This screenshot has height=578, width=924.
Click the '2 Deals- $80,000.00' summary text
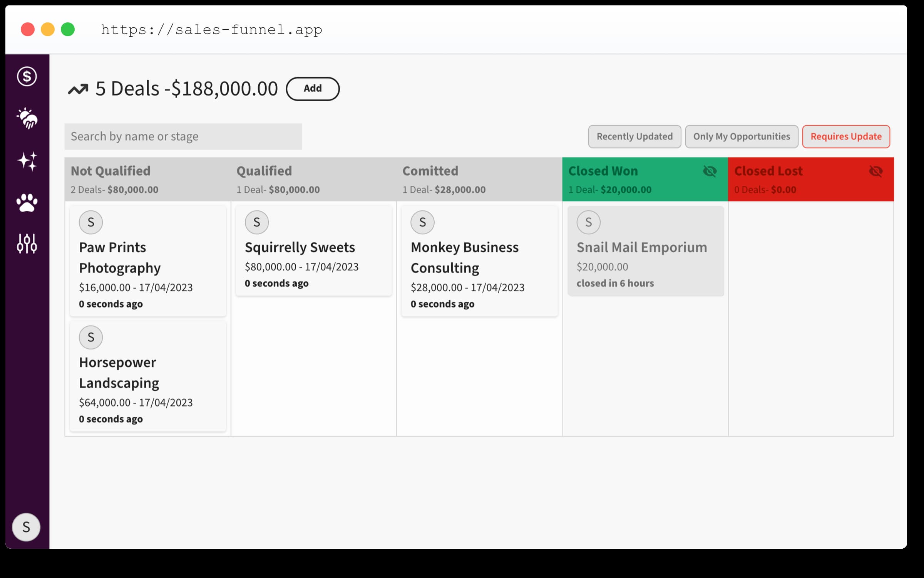pyautogui.click(x=114, y=190)
